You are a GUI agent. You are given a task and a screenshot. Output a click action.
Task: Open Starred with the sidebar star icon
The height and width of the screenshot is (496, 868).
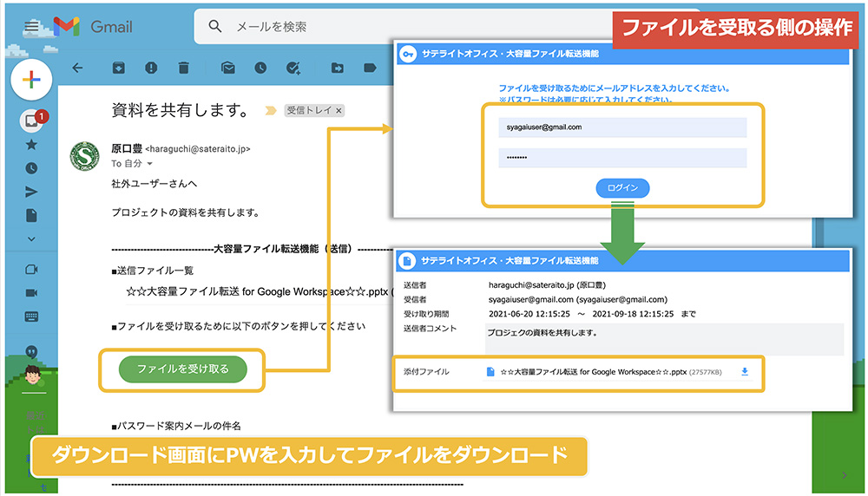31,145
